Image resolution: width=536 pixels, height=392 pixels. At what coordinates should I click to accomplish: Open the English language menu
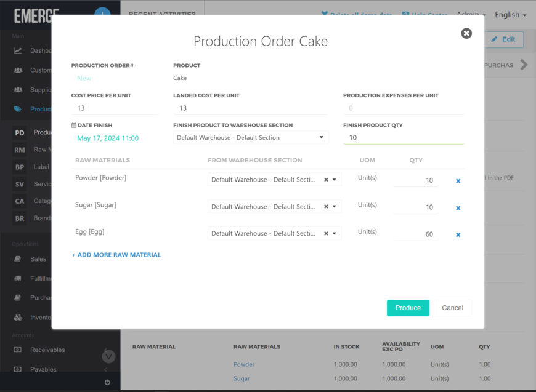point(511,15)
